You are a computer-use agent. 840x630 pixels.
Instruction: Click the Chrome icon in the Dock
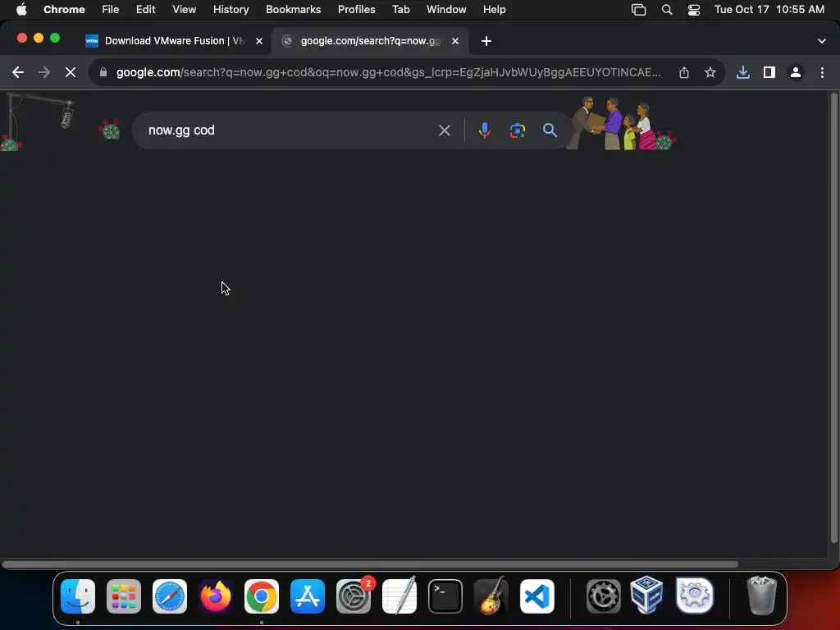(262, 596)
